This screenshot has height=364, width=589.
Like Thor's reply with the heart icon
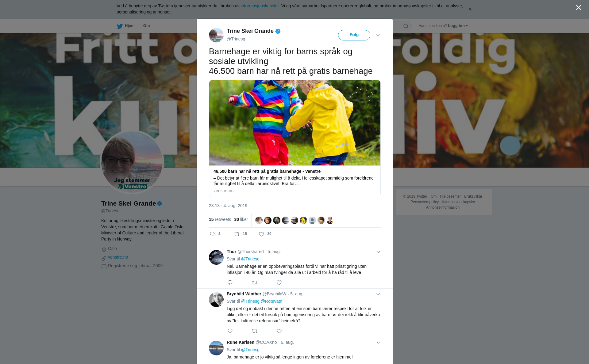(279, 282)
